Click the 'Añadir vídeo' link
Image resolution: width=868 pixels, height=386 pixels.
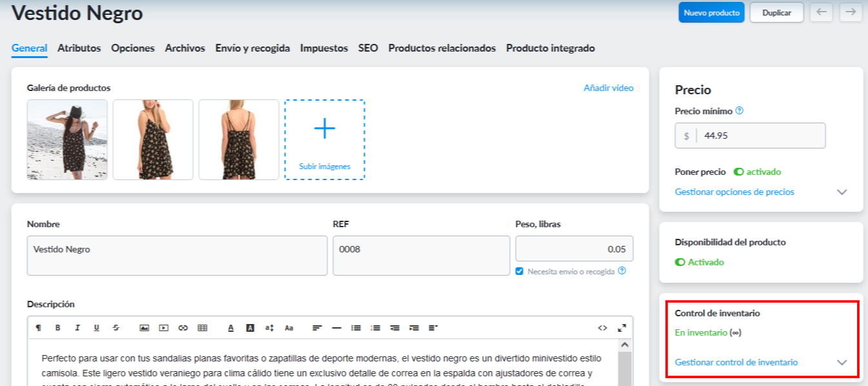(x=609, y=88)
